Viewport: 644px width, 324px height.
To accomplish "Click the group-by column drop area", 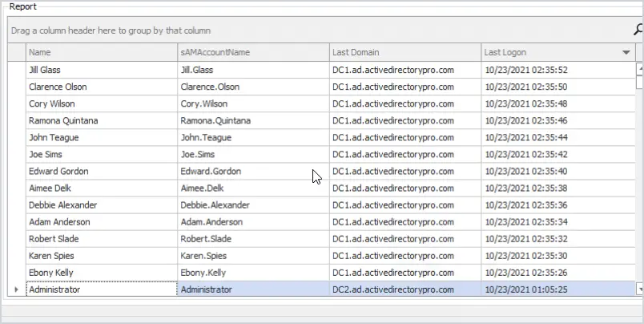I will tap(320, 30).
